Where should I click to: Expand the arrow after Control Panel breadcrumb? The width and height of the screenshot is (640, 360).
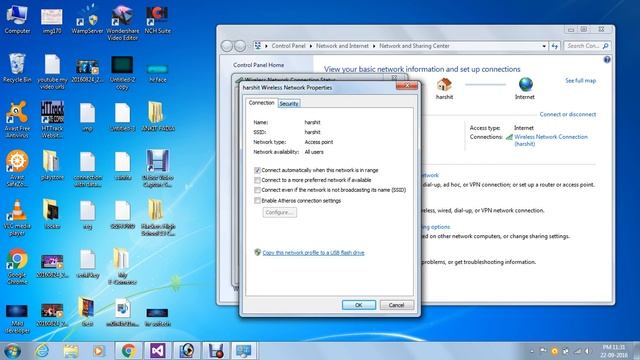[x=311, y=46]
